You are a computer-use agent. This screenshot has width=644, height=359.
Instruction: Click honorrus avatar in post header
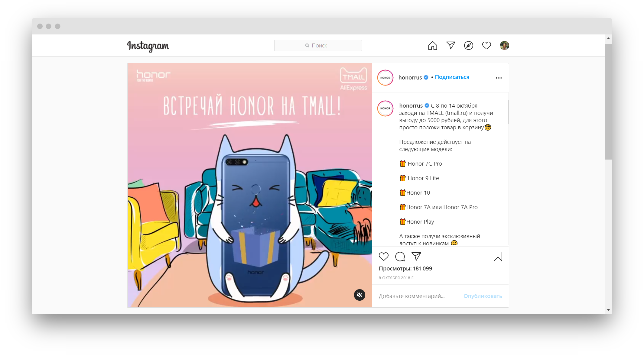coord(385,78)
